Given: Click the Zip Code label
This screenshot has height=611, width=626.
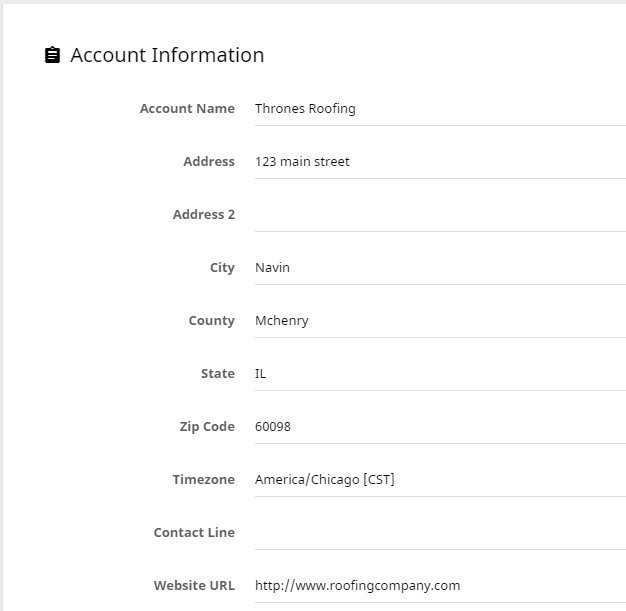Looking at the screenshot, I should tap(207, 427).
